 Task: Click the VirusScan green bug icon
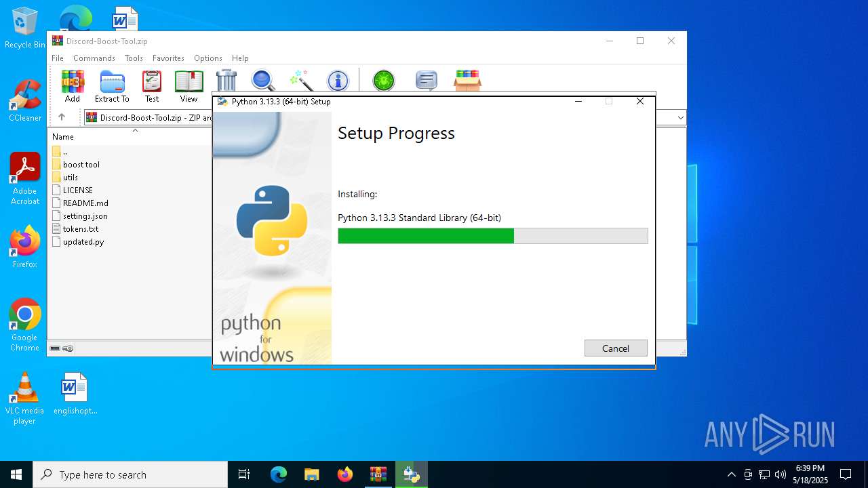[x=384, y=81]
